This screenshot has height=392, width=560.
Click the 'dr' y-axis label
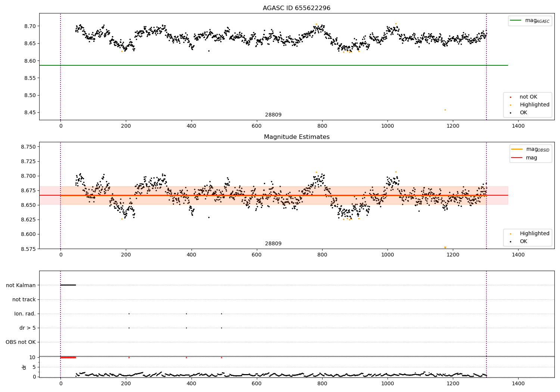[x=24, y=367]
